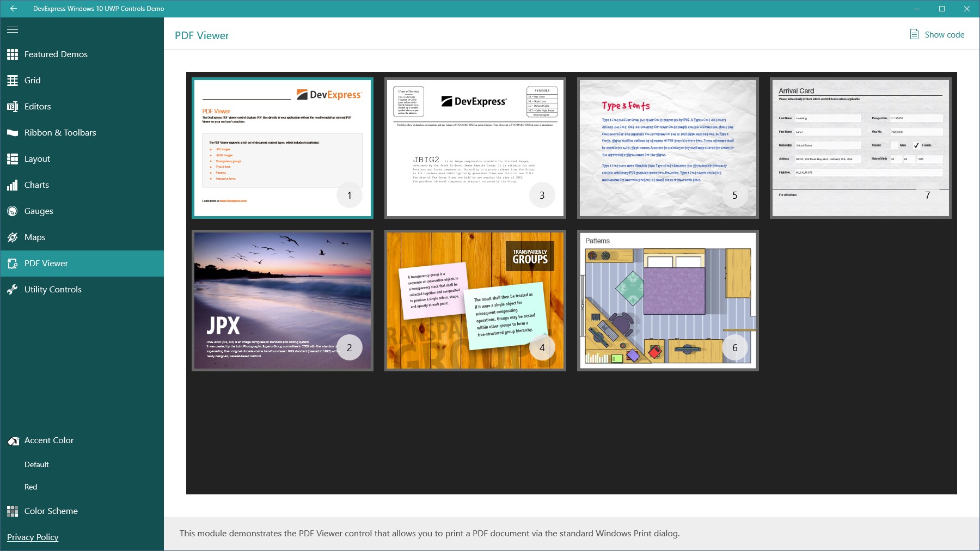980x551 pixels.
Task: Maximize the DevExpress demo window
Action: 942,9
